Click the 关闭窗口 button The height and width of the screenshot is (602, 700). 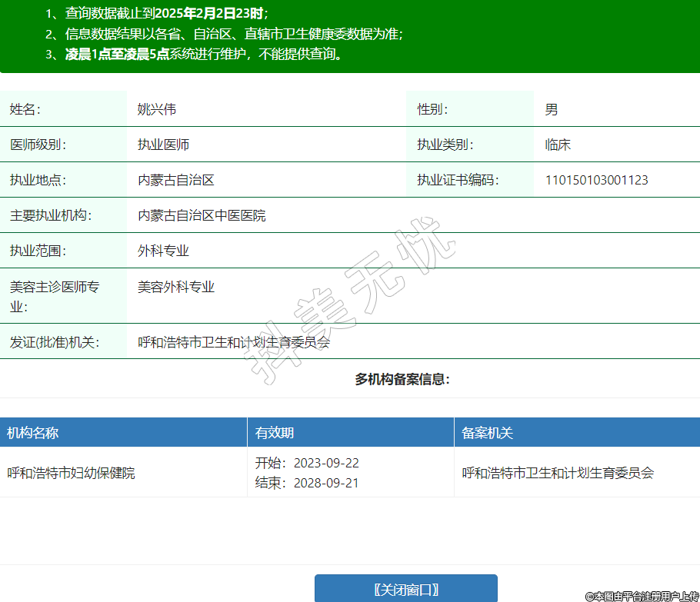405,589
